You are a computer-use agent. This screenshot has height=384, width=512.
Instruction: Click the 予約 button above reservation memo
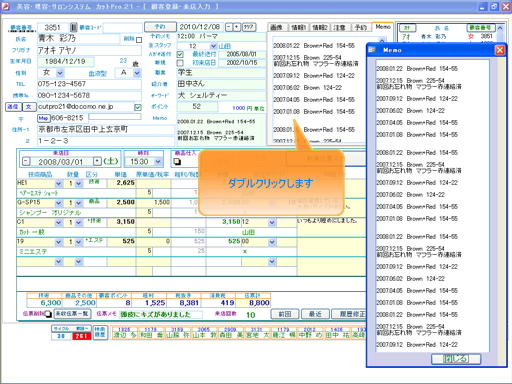click(160, 27)
